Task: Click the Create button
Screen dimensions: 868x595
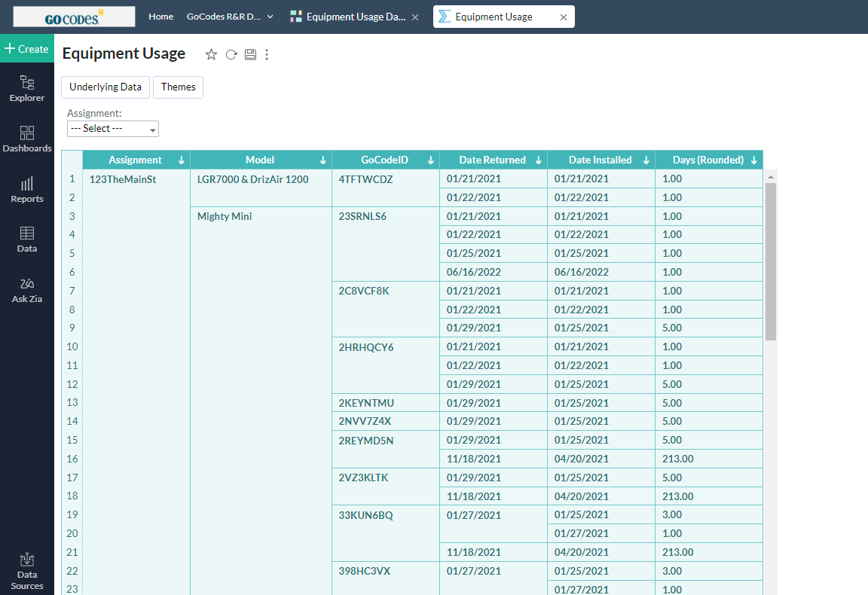Action: pos(26,49)
